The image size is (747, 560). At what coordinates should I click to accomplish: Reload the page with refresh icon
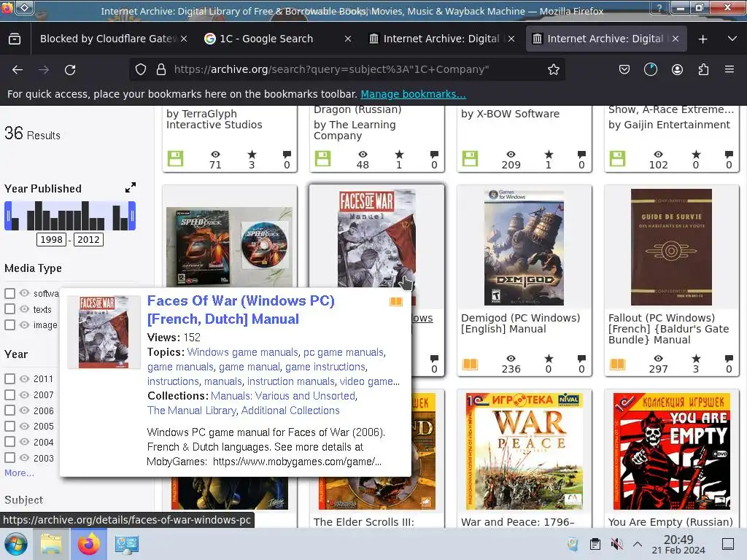tap(70, 69)
